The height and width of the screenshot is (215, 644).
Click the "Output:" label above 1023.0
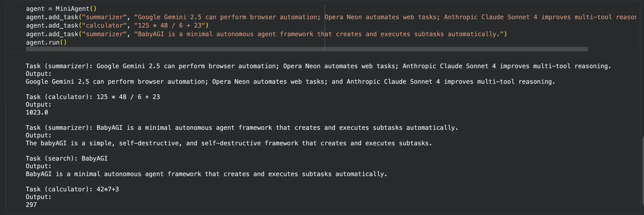click(x=38, y=105)
